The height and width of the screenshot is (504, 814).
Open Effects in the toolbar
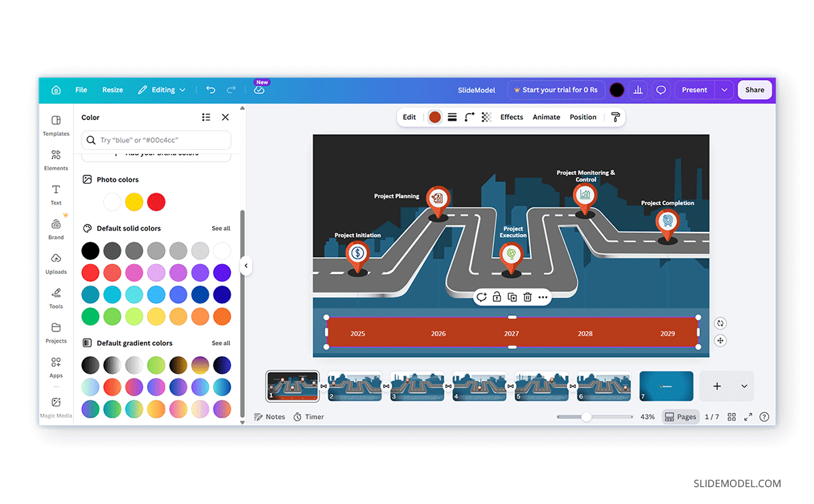click(511, 117)
